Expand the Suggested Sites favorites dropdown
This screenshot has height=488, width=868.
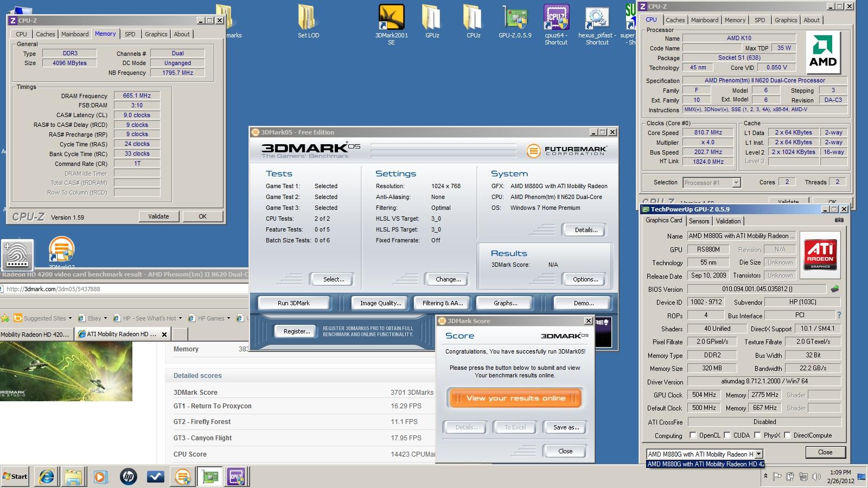pos(69,318)
